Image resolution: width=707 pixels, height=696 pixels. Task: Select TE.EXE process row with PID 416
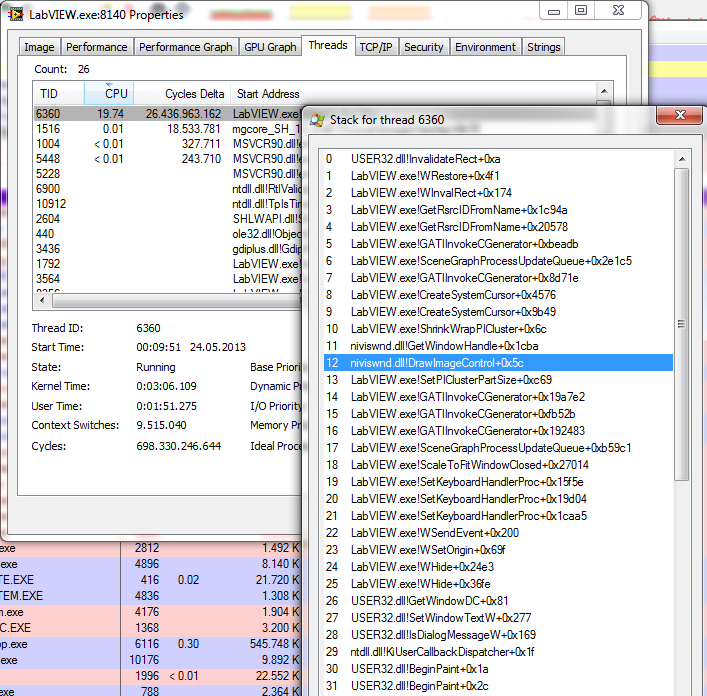[151, 580]
